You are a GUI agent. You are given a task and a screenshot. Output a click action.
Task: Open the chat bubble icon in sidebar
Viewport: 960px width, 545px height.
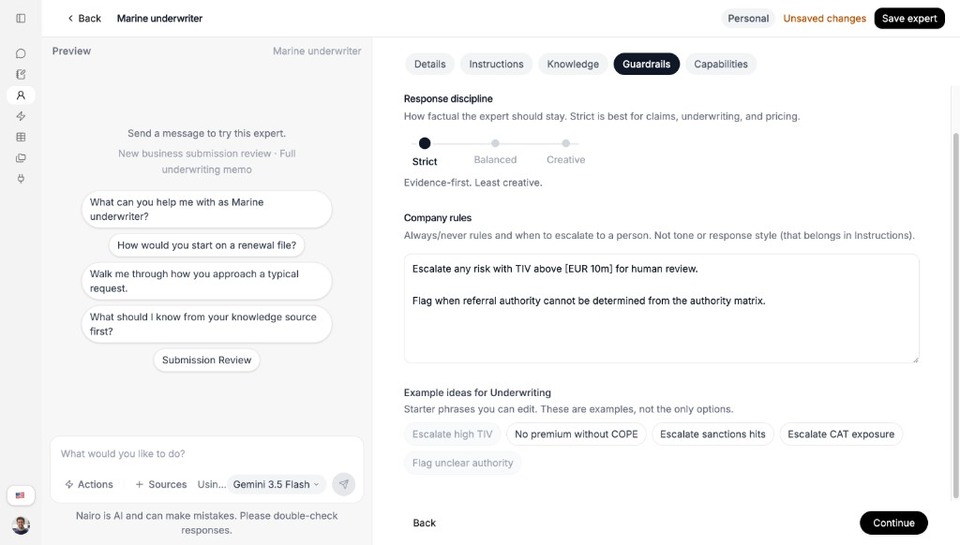[21, 54]
